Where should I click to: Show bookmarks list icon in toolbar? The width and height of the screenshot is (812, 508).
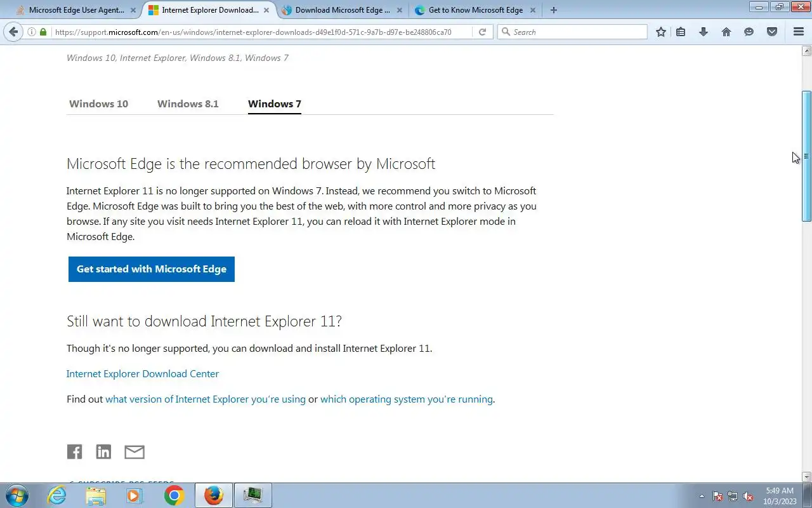[x=681, y=32]
